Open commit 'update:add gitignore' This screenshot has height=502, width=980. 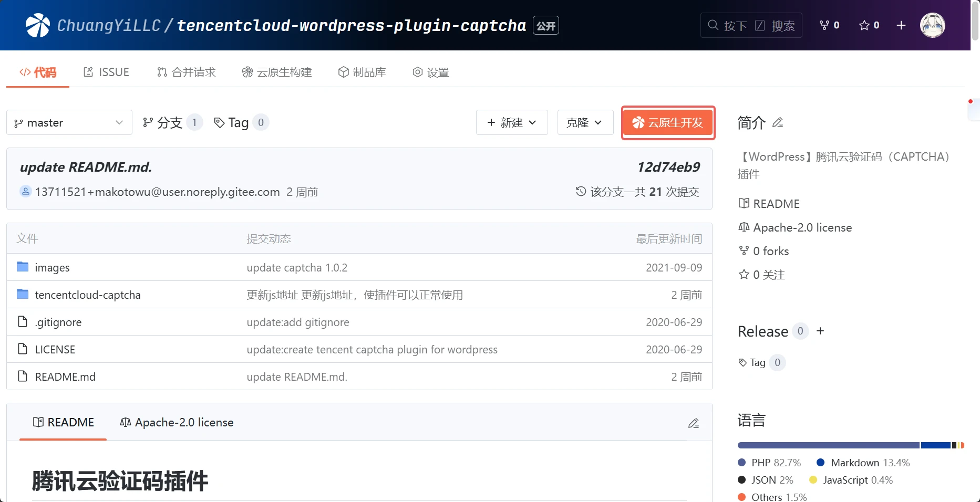(298, 322)
